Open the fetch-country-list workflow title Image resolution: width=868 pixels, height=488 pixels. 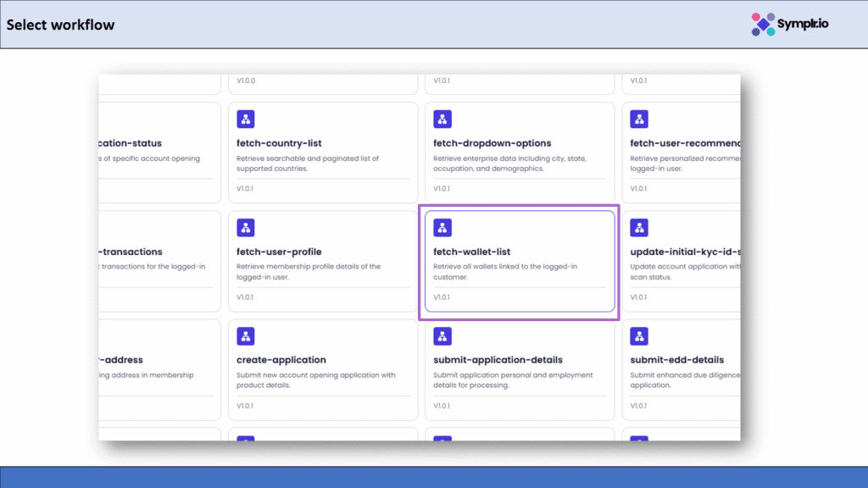279,143
